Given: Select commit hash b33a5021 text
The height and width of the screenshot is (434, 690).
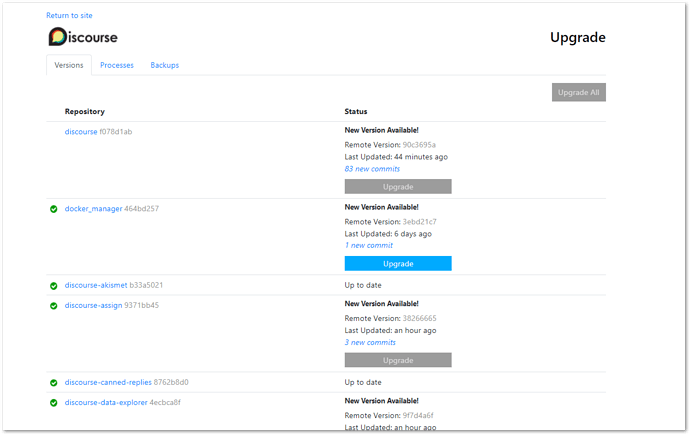Looking at the screenshot, I should [x=146, y=285].
